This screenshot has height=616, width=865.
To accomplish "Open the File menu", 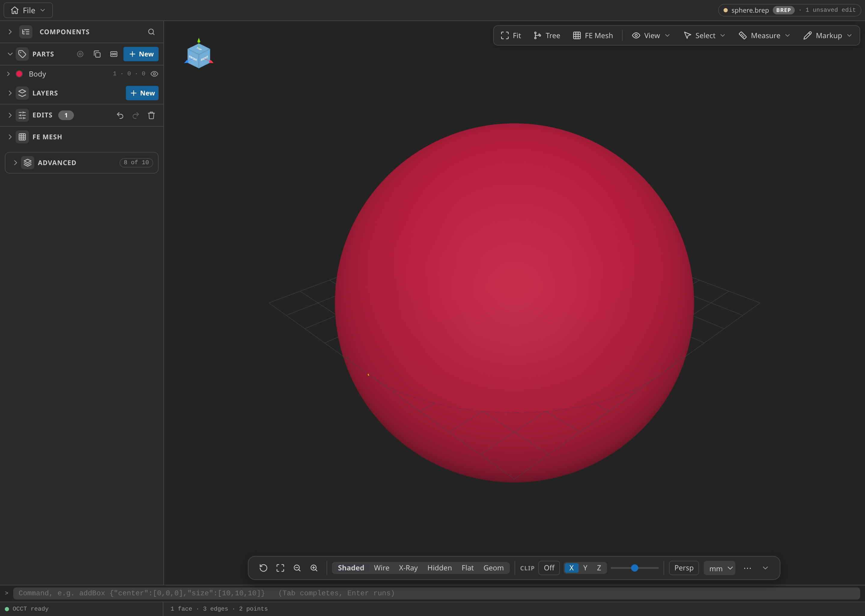I will point(28,10).
